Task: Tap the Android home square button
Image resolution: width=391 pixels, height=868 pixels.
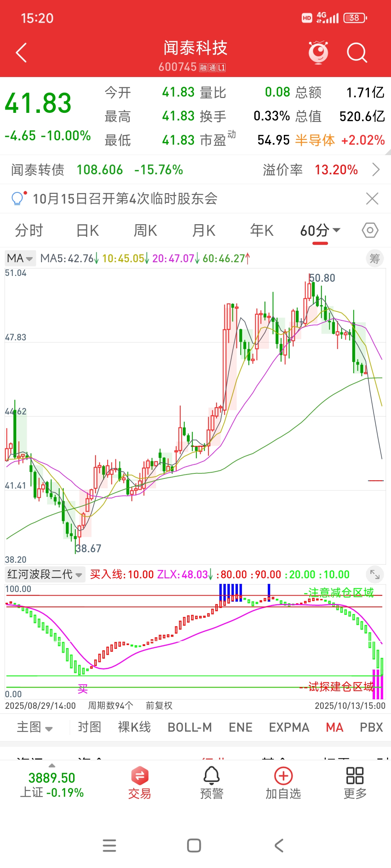Action: [x=194, y=846]
